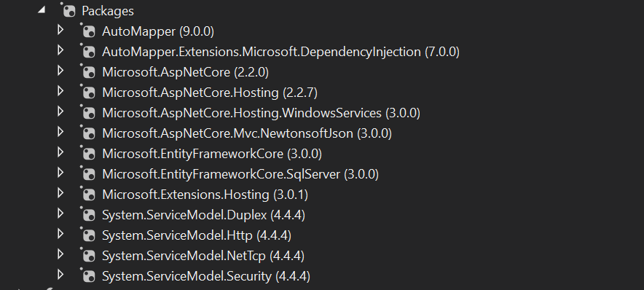Screen dimensions: 644x290
Task: Click the Microsoft.Extensions.Hosting package icon
Action: pyautogui.click(x=88, y=194)
